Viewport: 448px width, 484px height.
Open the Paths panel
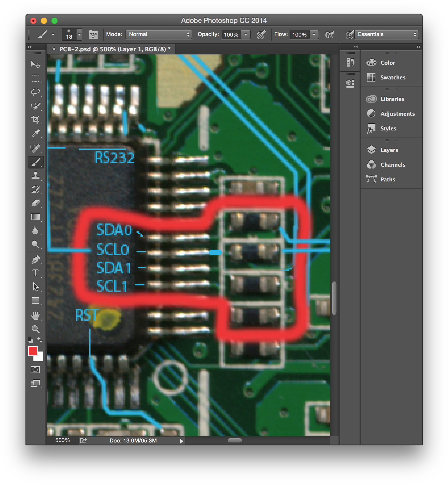point(387,179)
